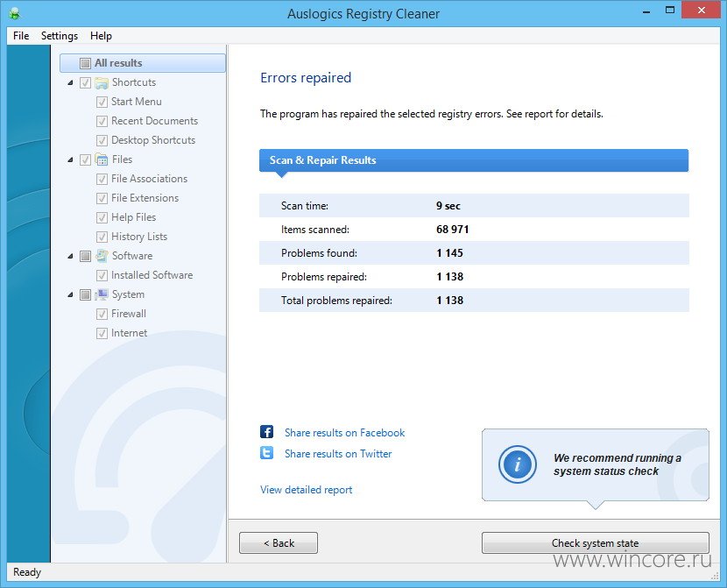Image resolution: width=727 pixels, height=588 pixels.
Task: Minimize the Registry Cleaner window
Action: click(x=646, y=11)
